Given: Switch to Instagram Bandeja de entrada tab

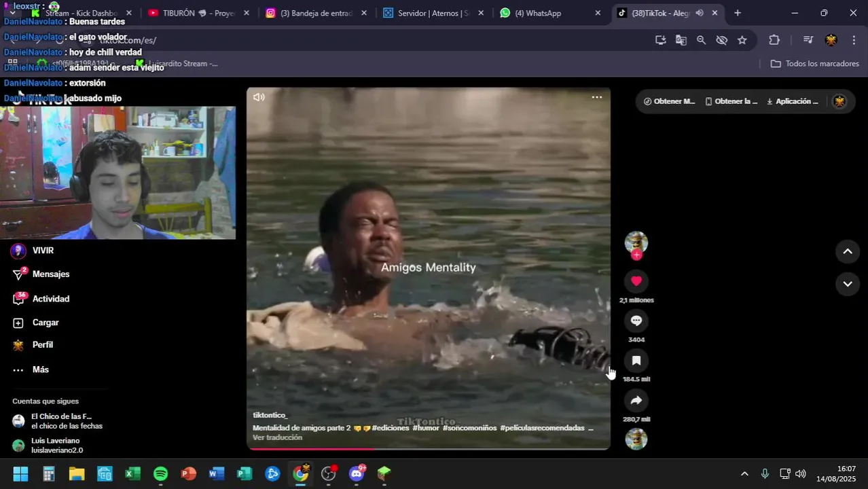Looking at the screenshot, I should click(x=316, y=13).
